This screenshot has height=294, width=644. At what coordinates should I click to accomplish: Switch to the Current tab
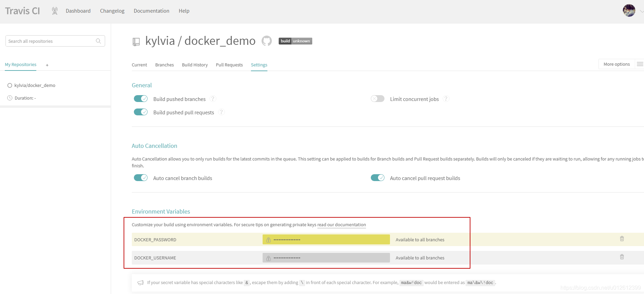139,65
